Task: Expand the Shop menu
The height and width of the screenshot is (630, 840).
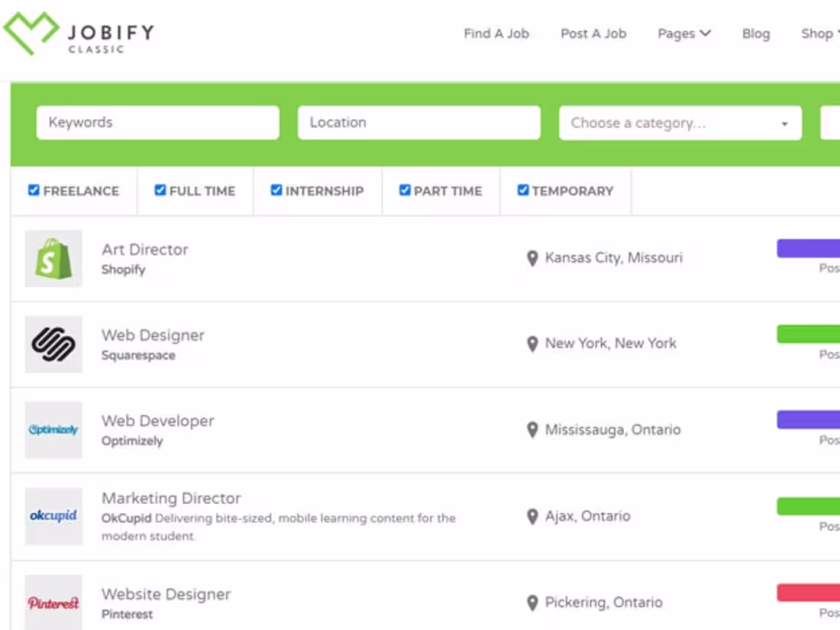Action: (819, 34)
